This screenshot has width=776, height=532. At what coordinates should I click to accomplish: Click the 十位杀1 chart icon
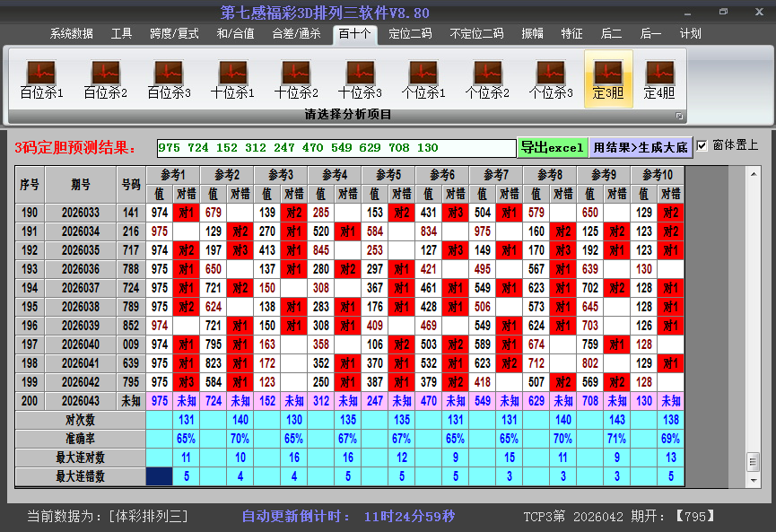click(x=232, y=79)
